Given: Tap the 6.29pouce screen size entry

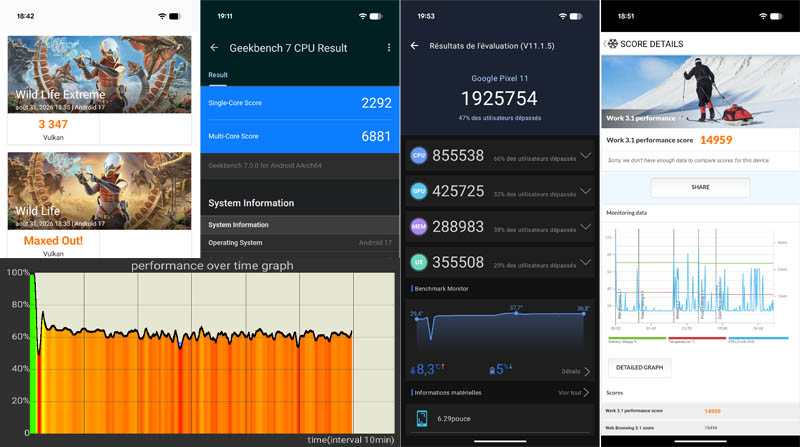Looking at the screenshot, I should [x=454, y=418].
